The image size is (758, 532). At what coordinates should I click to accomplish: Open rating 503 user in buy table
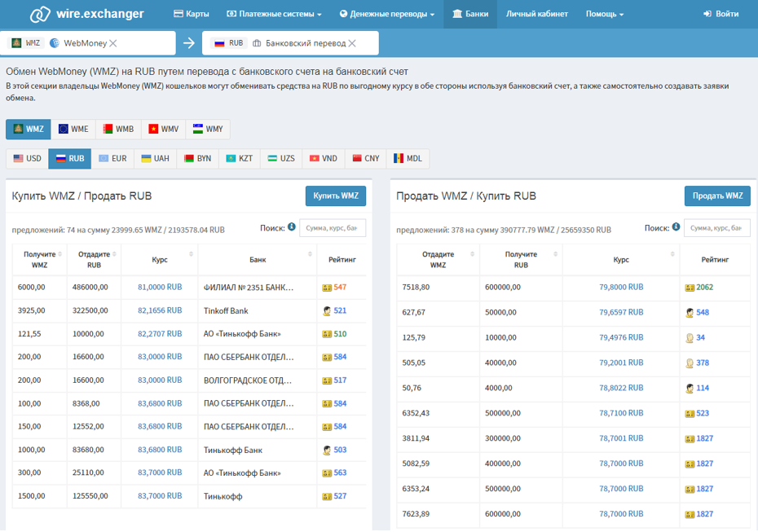334,450
